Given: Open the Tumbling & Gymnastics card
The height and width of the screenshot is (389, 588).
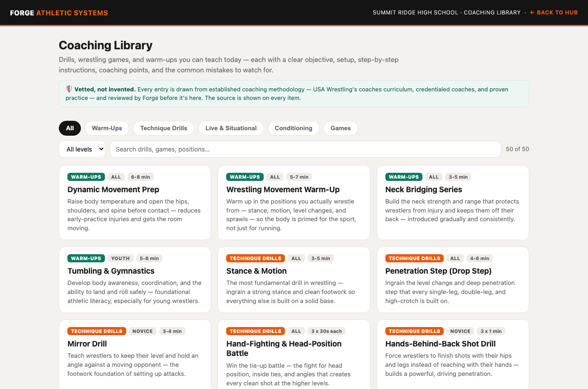Looking at the screenshot, I should 135,280.
